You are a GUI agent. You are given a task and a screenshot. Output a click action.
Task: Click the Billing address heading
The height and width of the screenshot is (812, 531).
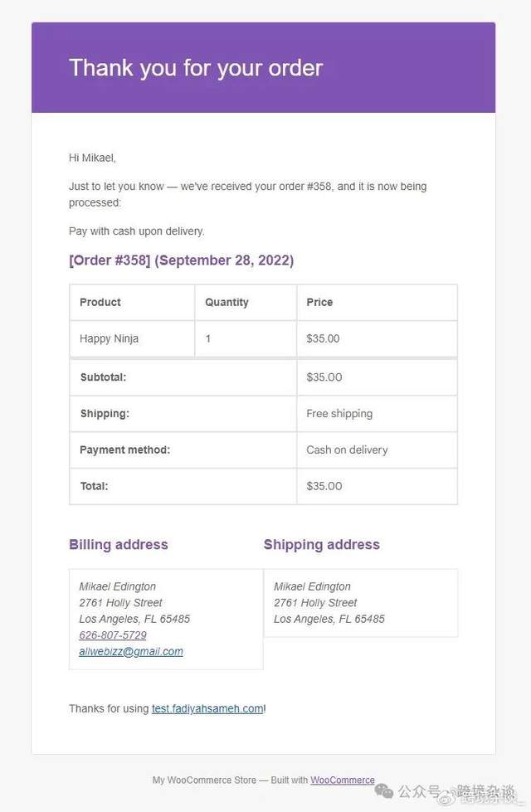pyautogui.click(x=119, y=545)
